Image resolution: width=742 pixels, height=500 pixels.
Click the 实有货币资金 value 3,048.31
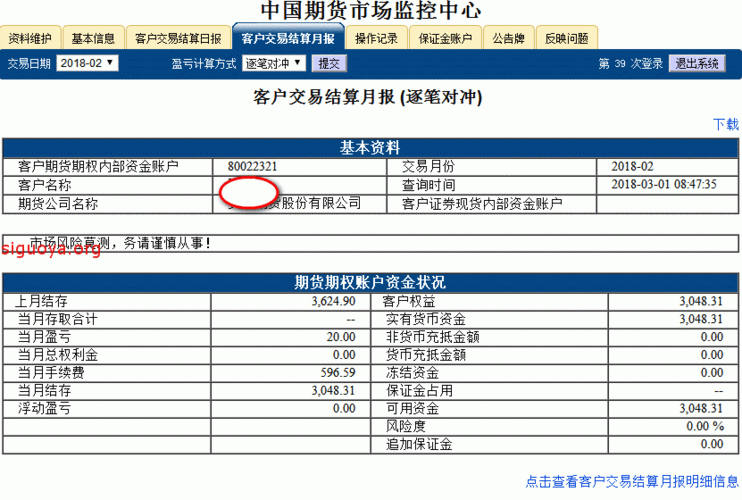click(x=701, y=319)
